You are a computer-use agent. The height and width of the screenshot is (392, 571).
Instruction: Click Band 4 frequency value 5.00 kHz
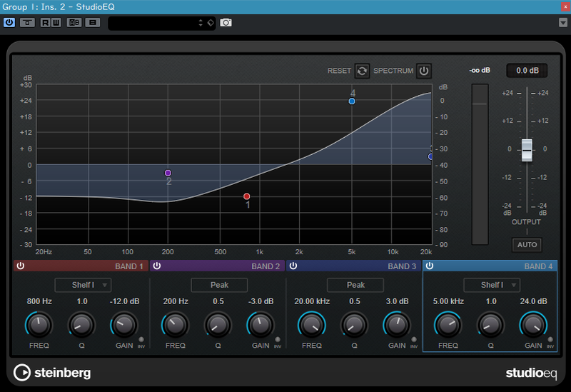tap(448, 301)
